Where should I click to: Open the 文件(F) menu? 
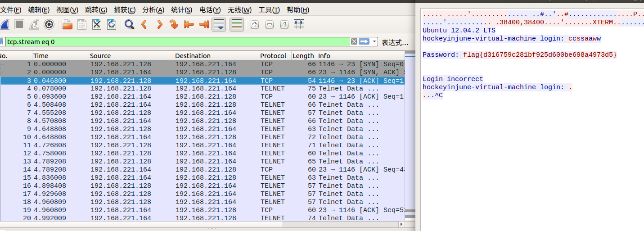point(11,10)
